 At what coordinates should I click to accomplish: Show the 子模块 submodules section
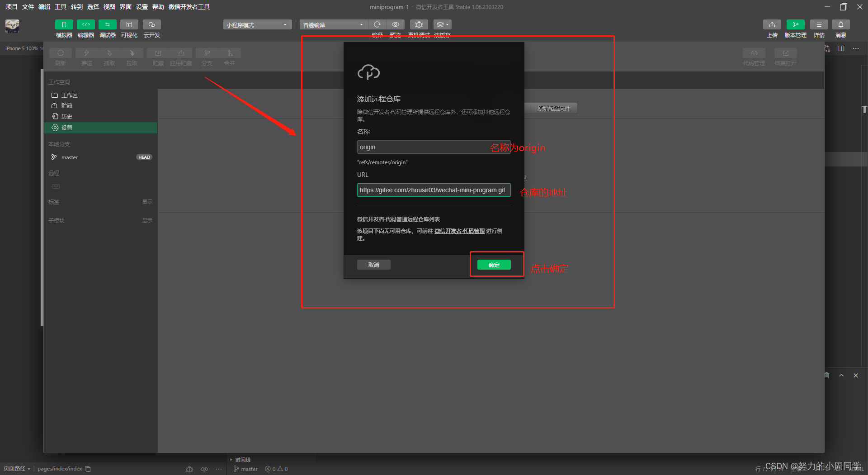tap(147, 220)
